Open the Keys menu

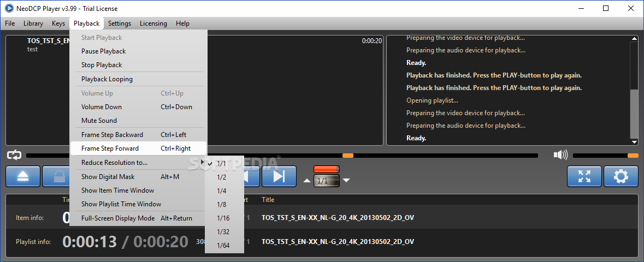pos(58,23)
